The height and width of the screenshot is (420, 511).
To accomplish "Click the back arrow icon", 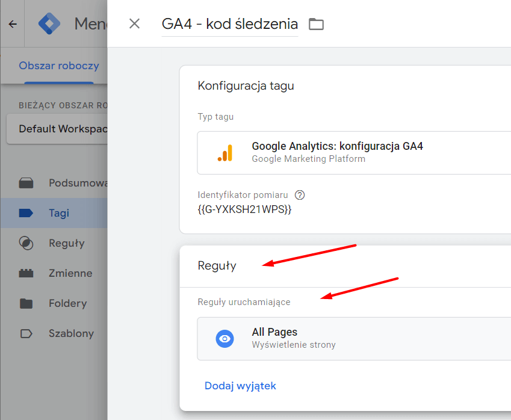I will click(13, 24).
